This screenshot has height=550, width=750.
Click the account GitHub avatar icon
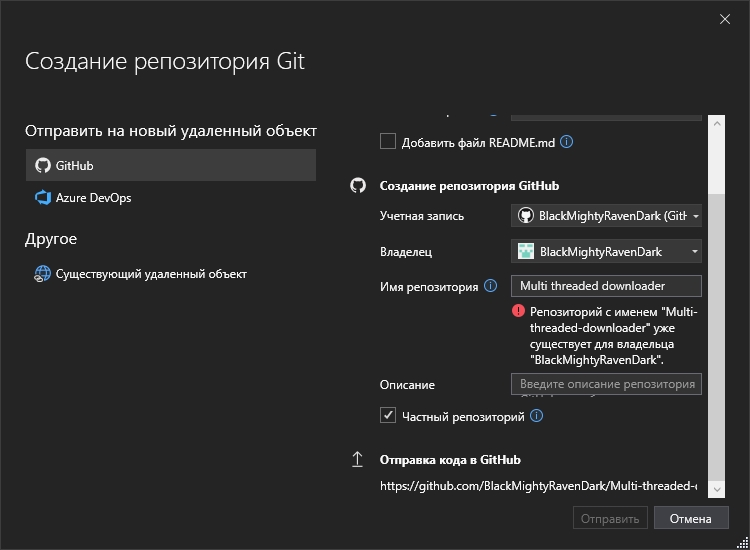[x=526, y=216]
